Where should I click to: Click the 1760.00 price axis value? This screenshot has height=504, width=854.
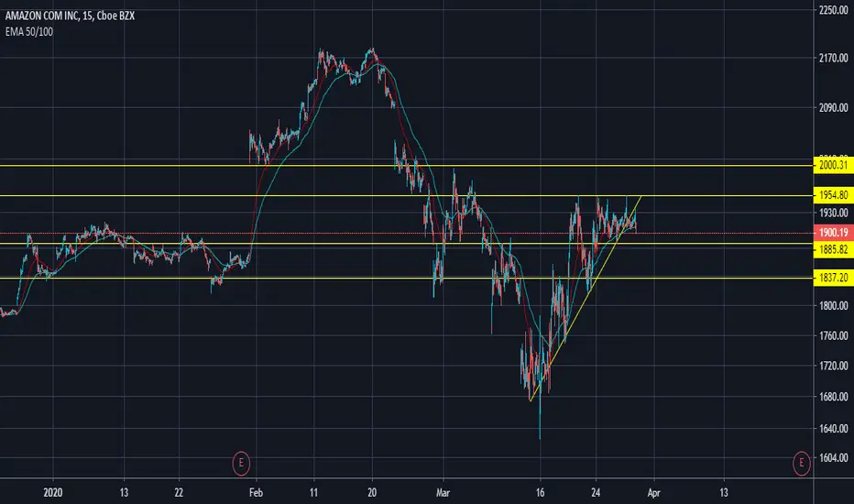[x=833, y=335]
